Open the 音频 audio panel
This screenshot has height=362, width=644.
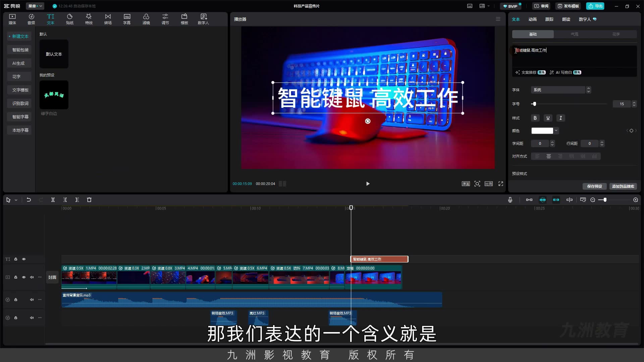click(x=31, y=19)
